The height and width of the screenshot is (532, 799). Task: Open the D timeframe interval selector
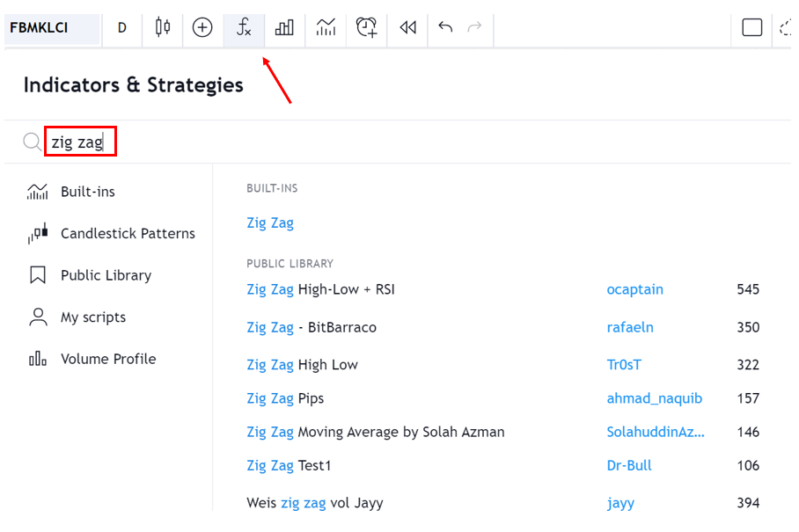pos(122,27)
